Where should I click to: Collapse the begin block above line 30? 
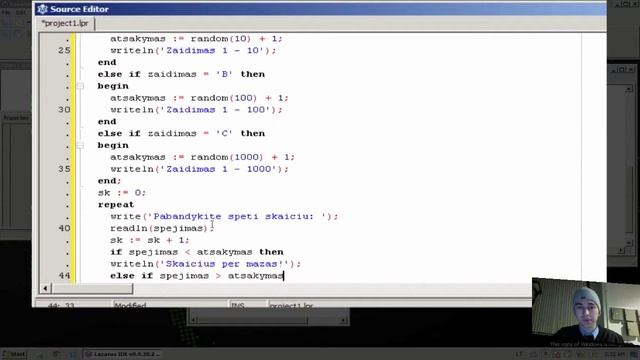coord(80,86)
